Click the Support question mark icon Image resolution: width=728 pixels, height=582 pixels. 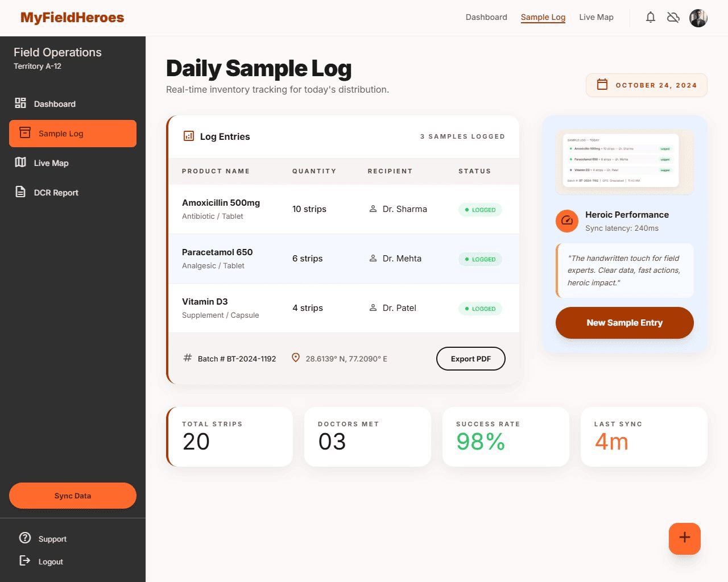point(25,538)
